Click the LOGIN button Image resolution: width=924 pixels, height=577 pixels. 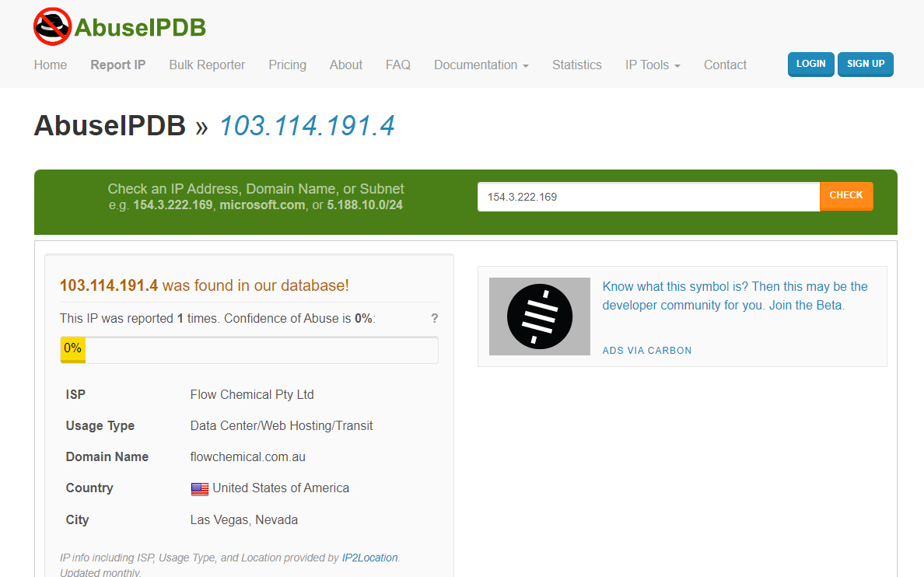coord(811,65)
